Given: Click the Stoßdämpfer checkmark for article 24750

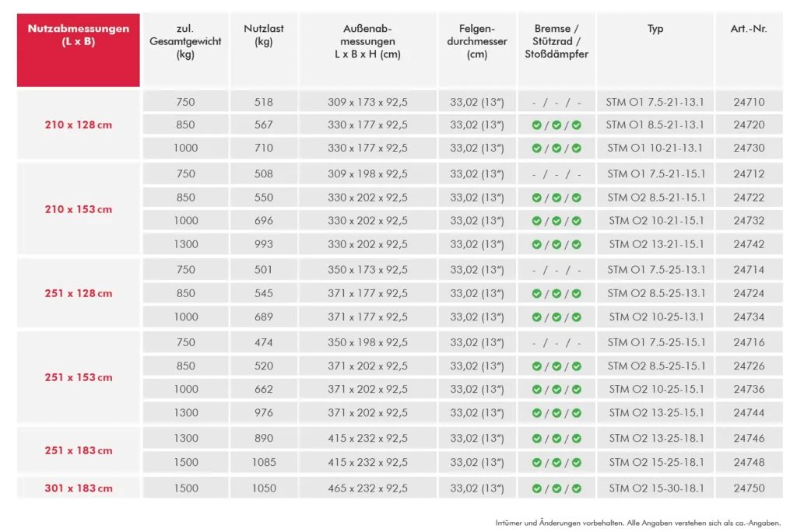Looking at the screenshot, I should 576,488.
